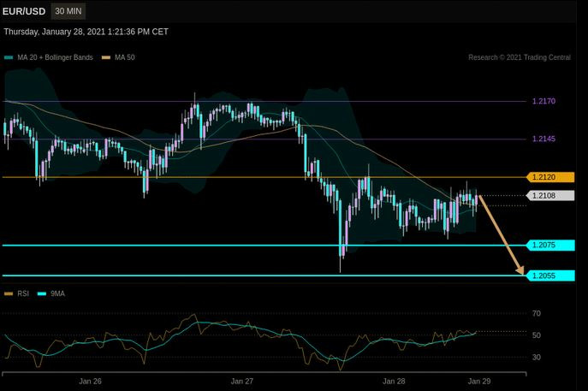The width and height of the screenshot is (588, 391).
Task: Click the 1.2145 resistance level label
Action: [543, 139]
